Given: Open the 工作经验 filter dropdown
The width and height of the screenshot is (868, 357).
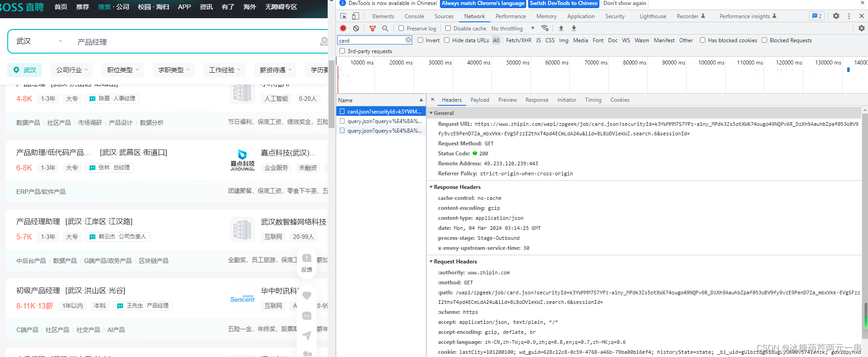Looking at the screenshot, I should [224, 70].
